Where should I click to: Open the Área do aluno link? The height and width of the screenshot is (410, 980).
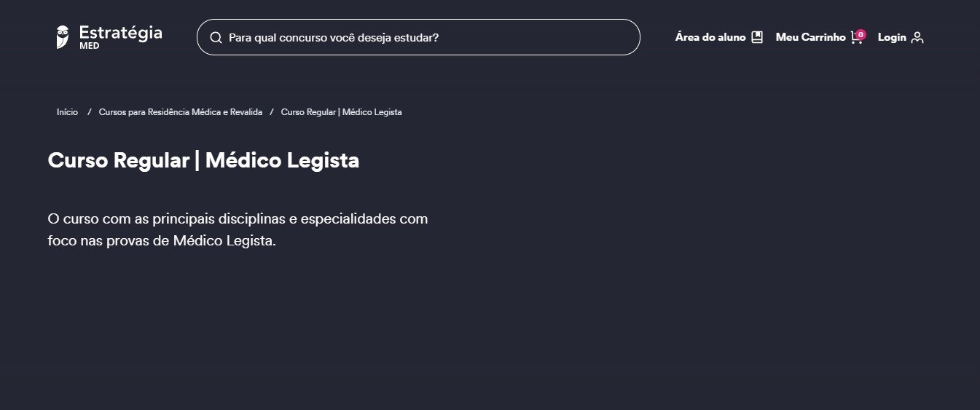[x=710, y=37]
